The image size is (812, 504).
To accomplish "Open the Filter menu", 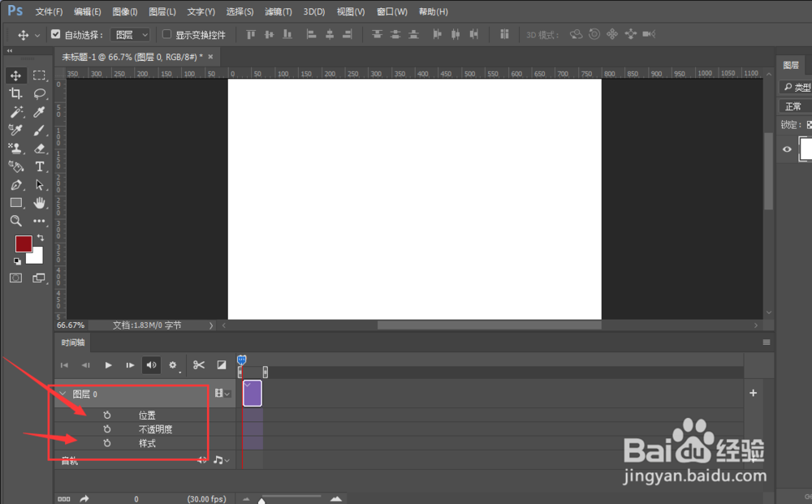I will point(278,11).
